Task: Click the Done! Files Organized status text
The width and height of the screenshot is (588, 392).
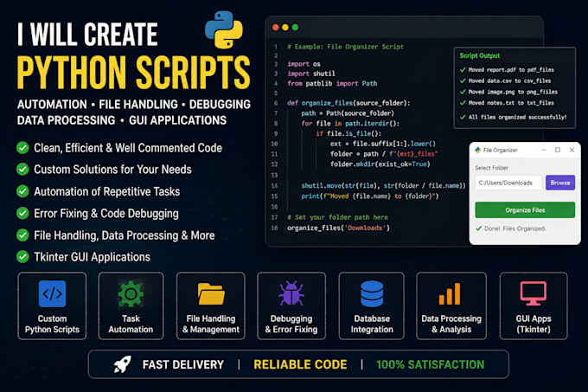Action: (x=514, y=228)
